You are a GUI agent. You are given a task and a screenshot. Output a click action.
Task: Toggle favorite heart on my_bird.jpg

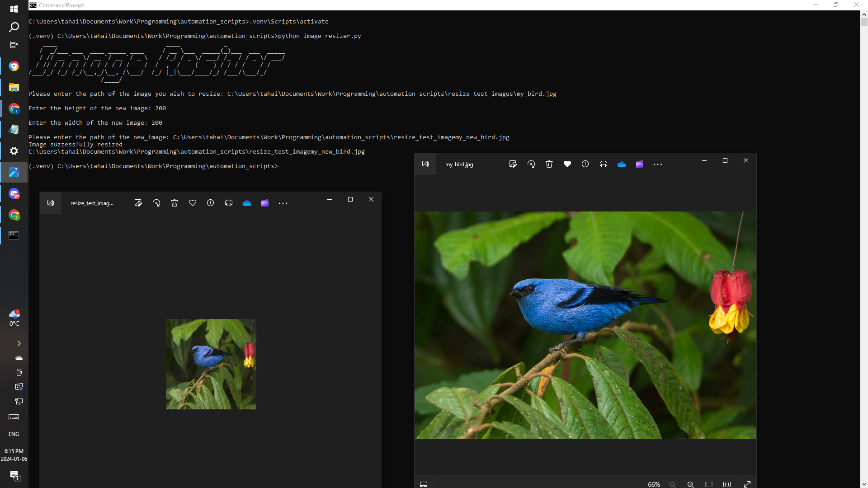(567, 164)
